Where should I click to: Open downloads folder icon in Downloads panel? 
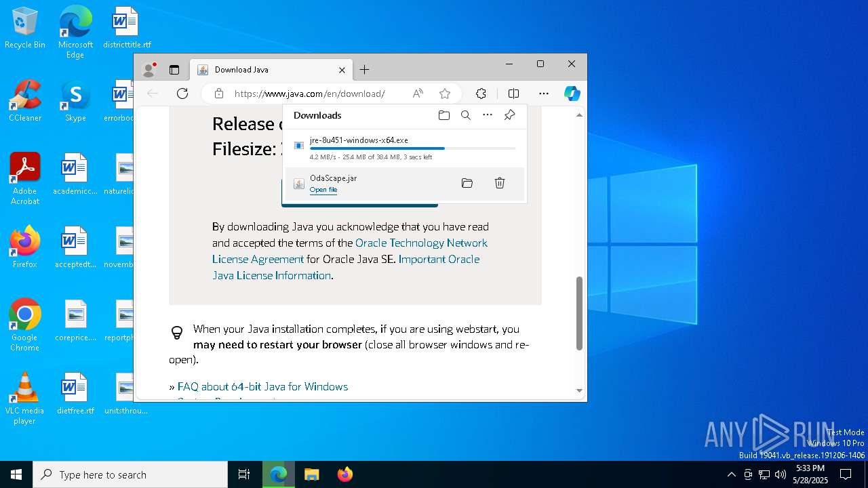point(444,115)
